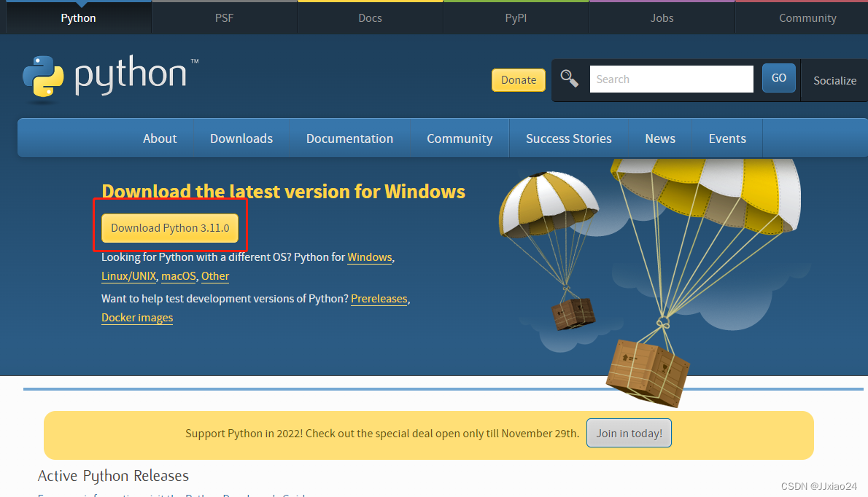Go to the PyPI top tab

pos(516,17)
